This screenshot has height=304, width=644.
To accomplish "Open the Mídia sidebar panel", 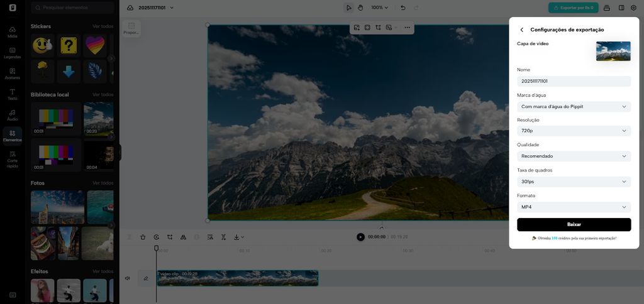I will pyautogui.click(x=12, y=32).
